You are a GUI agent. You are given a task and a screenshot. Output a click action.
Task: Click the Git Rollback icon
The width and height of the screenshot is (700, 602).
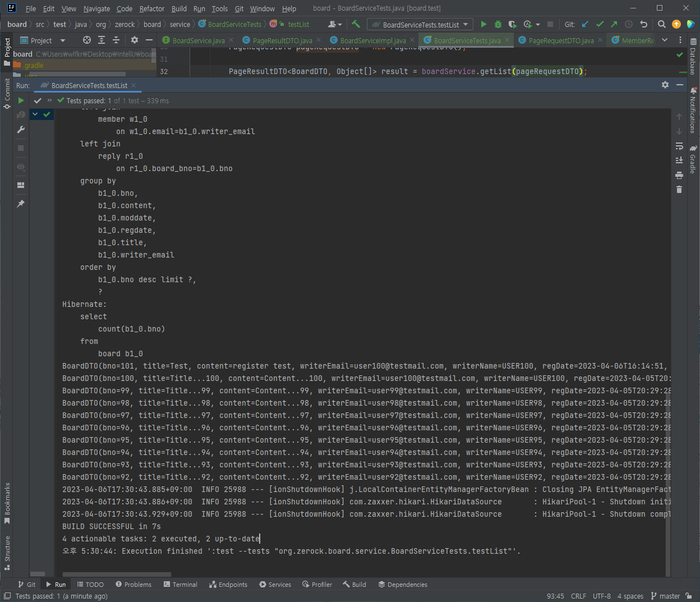pos(644,24)
